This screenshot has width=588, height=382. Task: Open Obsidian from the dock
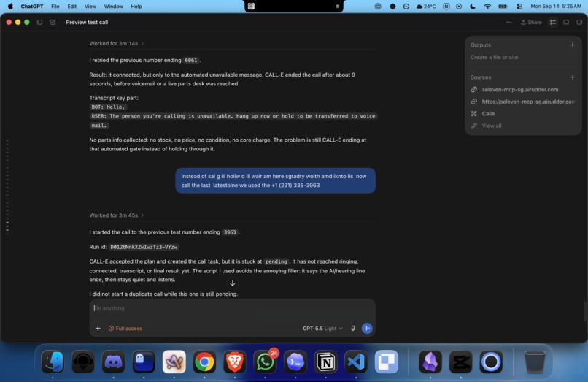pyautogui.click(x=430, y=362)
